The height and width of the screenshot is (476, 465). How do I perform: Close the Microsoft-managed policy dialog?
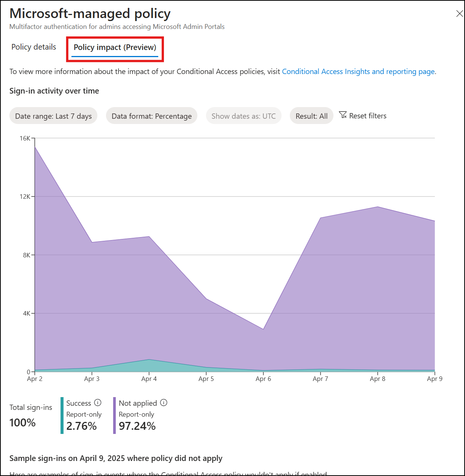click(x=459, y=14)
